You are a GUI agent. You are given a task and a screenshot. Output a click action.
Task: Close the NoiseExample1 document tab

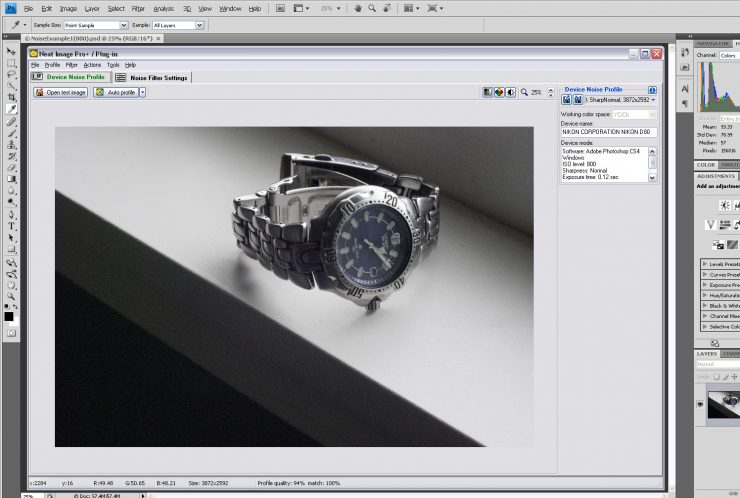pos(158,39)
